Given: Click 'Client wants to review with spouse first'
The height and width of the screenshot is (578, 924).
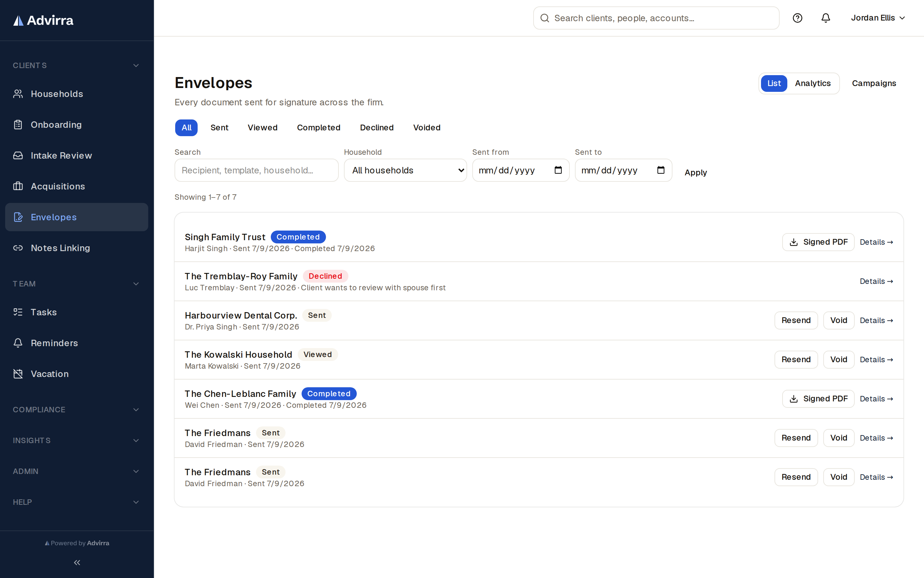Looking at the screenshot, I should (373, 287).
